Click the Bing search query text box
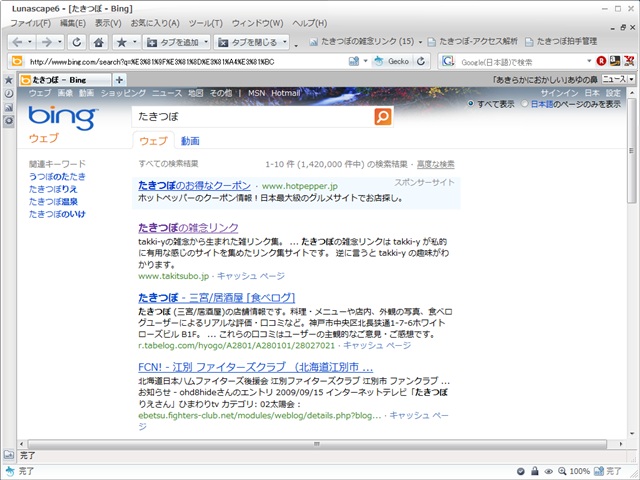 pos(250,117)
